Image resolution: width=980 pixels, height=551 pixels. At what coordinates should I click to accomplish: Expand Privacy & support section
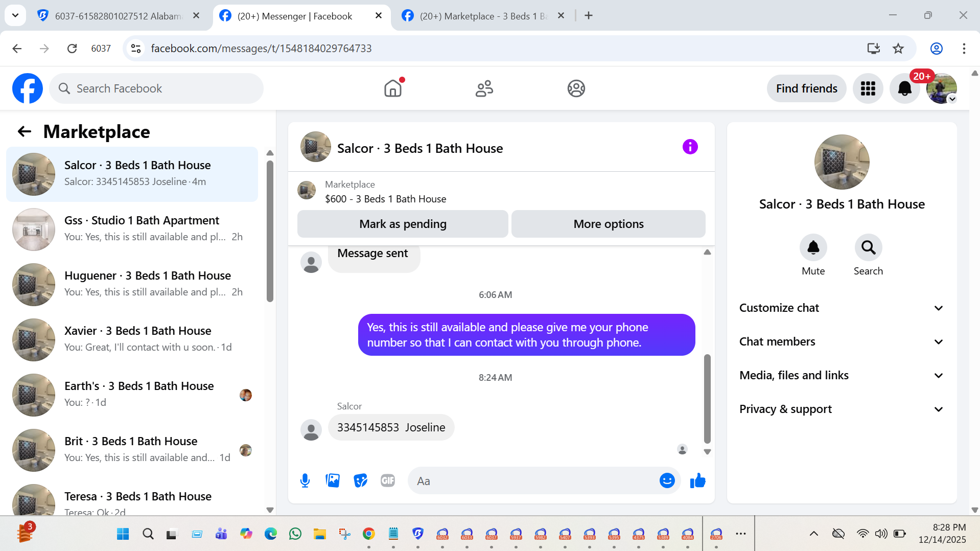(841, 409)
